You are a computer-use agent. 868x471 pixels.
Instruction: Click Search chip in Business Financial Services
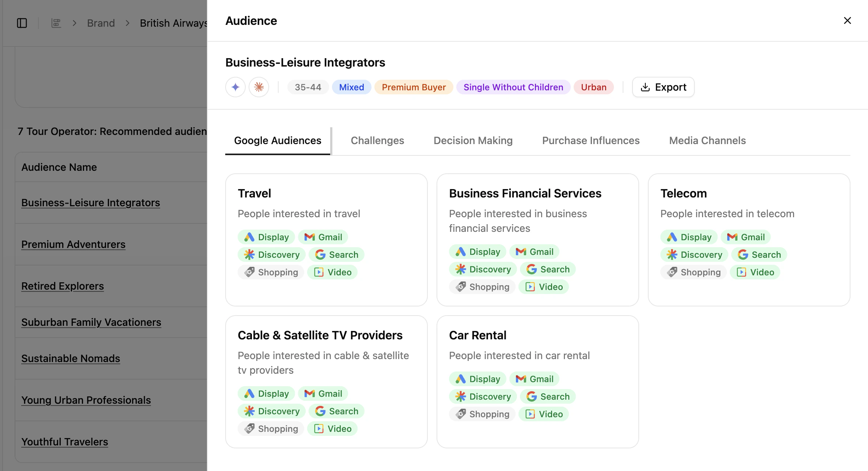click(548, 269)
